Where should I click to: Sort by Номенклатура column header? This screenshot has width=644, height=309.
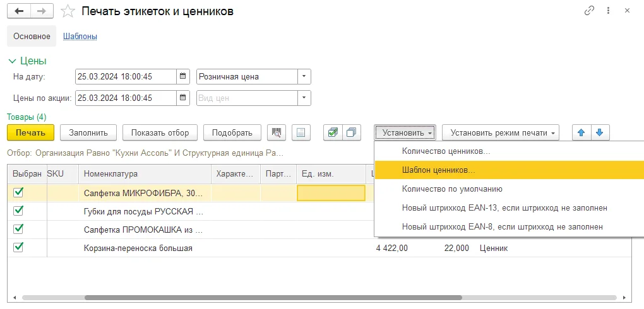[x=145, y=173]
